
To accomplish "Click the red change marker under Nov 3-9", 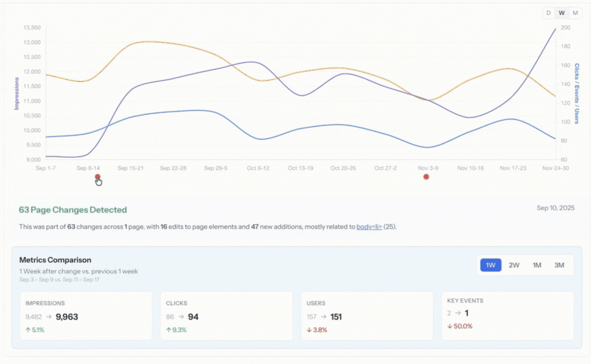I will pyautogui.click(x=426, y=177).
